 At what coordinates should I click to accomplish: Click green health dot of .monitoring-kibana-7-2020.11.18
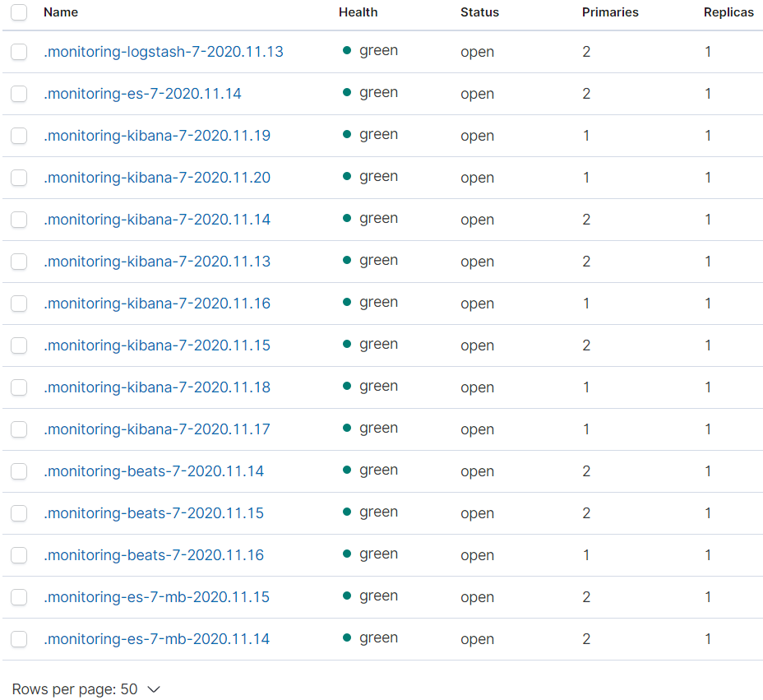coord(347,386)
